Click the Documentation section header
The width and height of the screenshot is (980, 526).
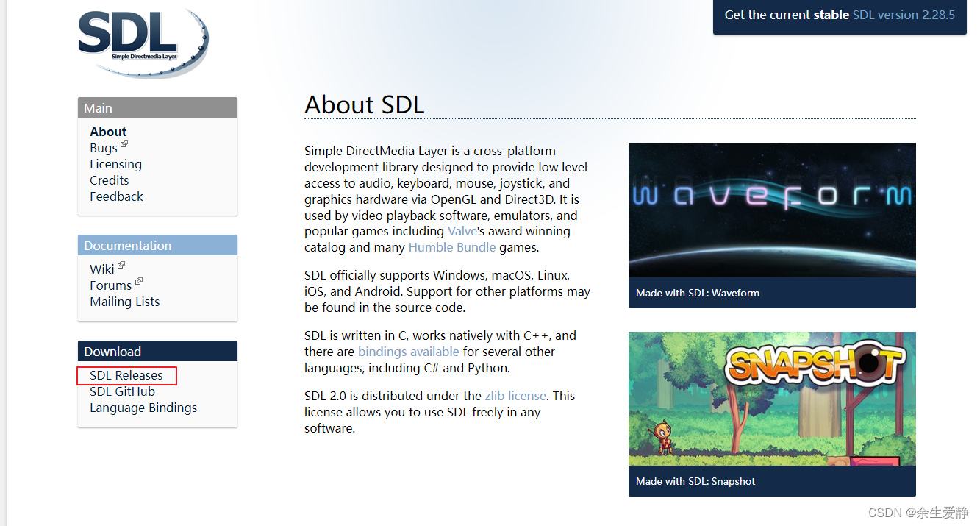(157, 245)
